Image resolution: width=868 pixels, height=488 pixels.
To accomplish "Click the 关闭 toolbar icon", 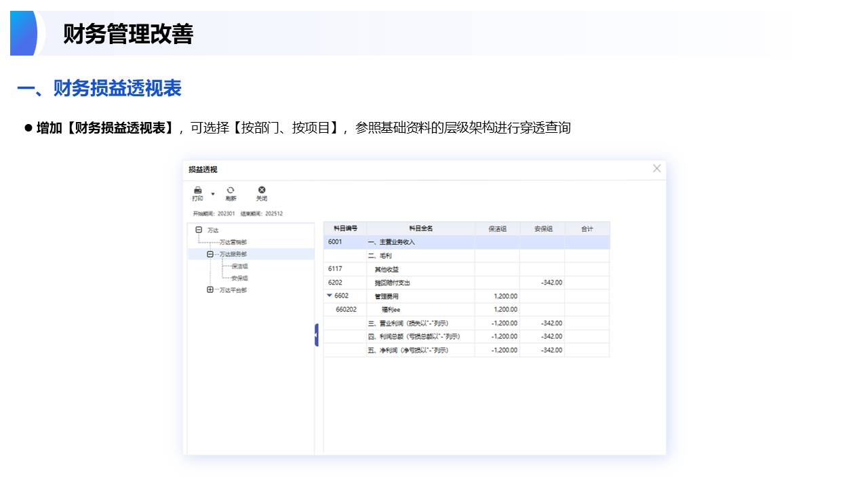I will point(262,190).
